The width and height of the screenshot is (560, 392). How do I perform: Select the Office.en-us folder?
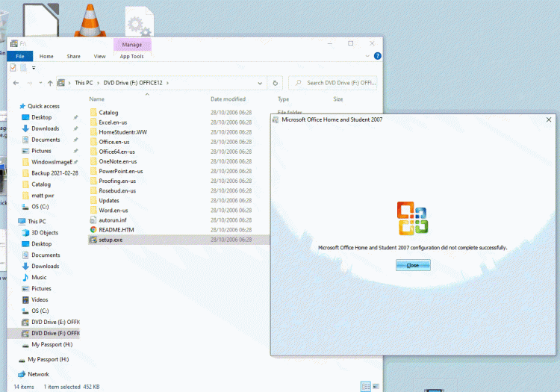pyautogui.click(x=114, y=142)
